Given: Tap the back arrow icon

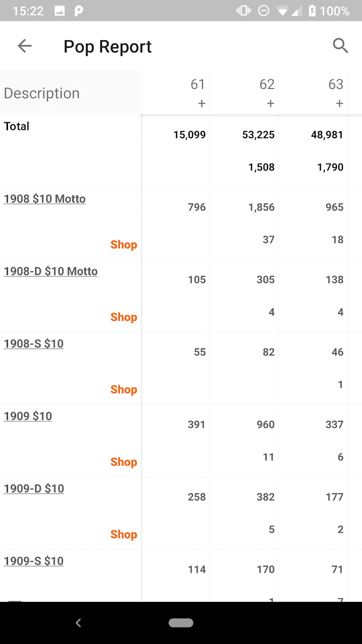Looking at the screenshot, I should point(25,46).
